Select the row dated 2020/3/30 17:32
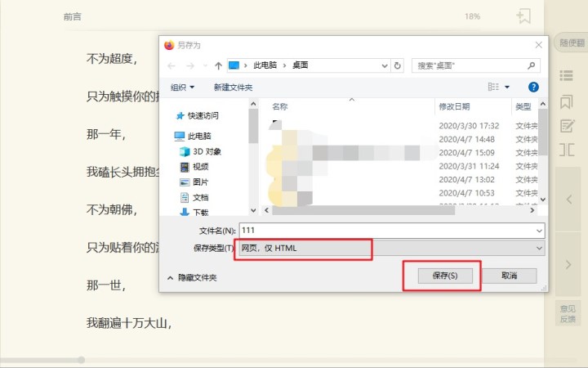Viewport: 588px width, 368px height. [x=403, y=126]
